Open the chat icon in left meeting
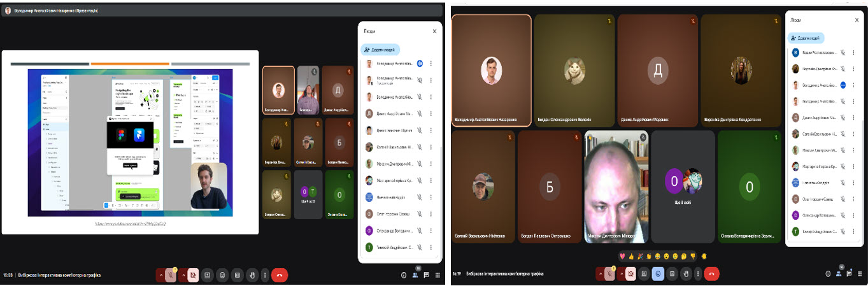This screenshot has height=286, width=868. coord(426,275)
